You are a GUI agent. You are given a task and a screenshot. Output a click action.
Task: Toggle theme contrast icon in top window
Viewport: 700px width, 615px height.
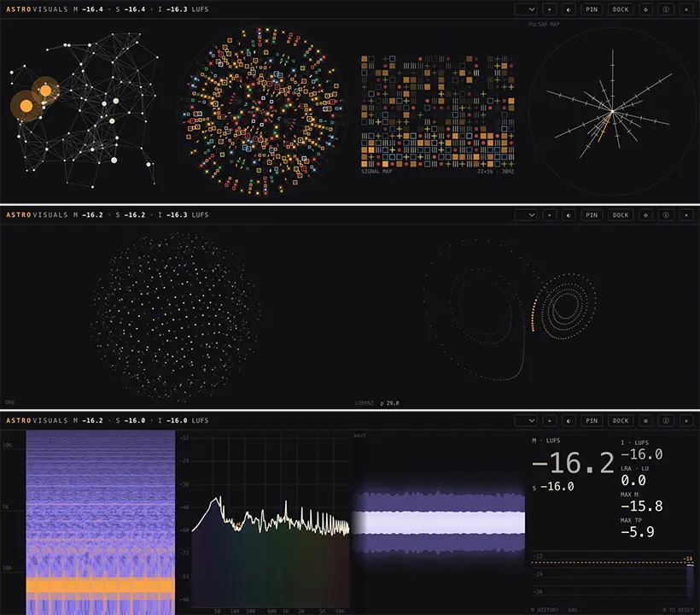569,9
